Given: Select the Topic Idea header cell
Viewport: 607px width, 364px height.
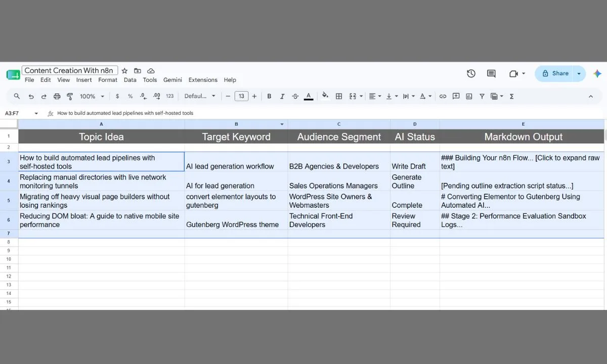Looking at the screenshot, I should tap(101, 136).
